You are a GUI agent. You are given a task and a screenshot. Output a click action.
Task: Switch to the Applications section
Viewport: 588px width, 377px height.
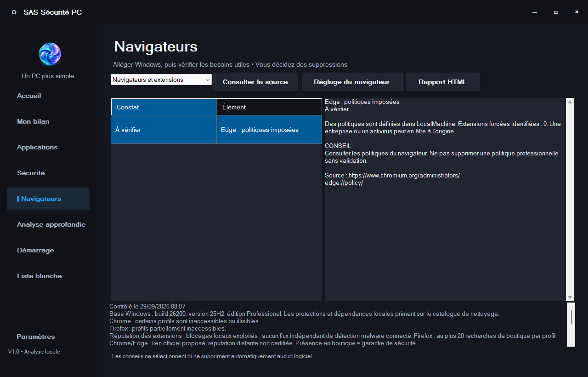click(37, 147)
